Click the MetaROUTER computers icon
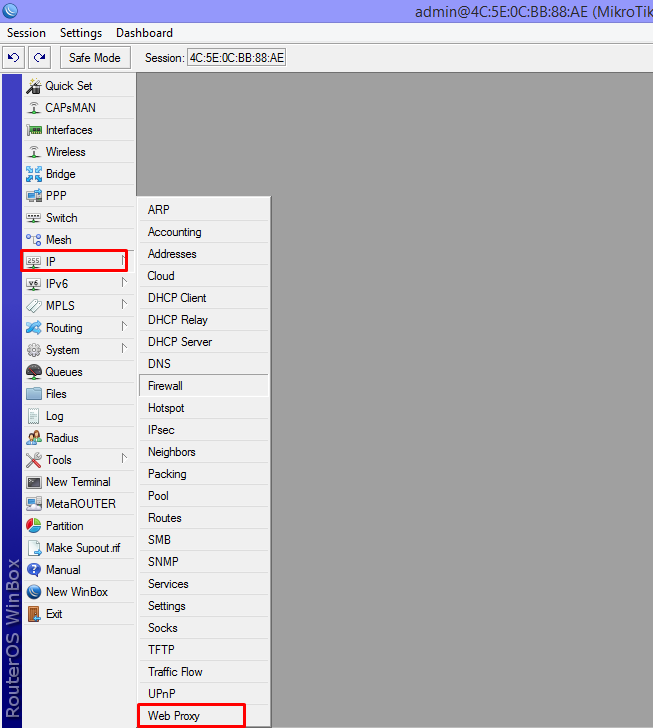 [x=33, y=504]
